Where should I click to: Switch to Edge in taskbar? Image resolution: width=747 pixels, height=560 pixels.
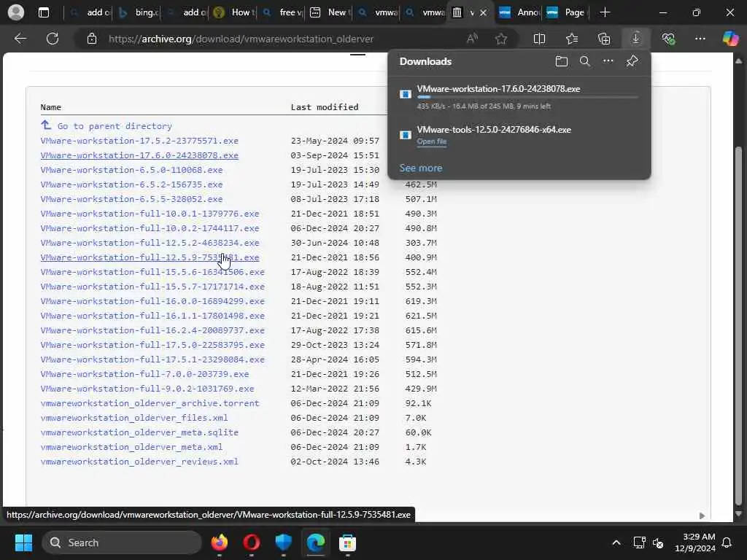click(315, 542)
